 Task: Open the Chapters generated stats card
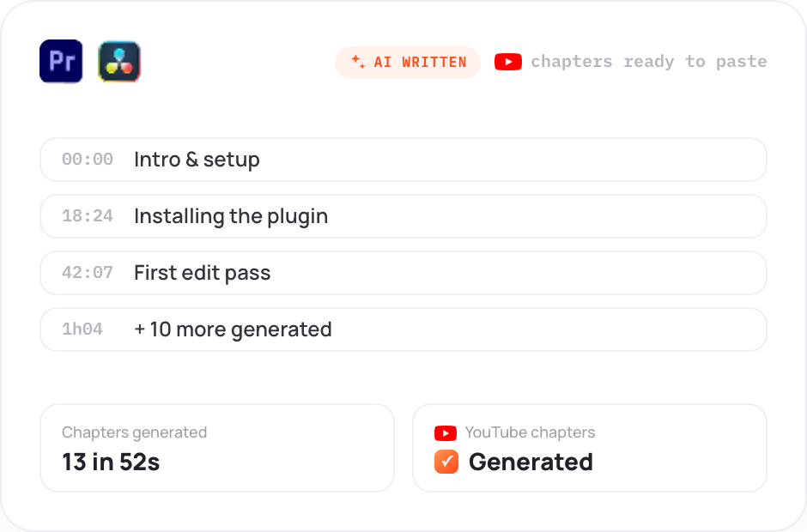point(217,448)
